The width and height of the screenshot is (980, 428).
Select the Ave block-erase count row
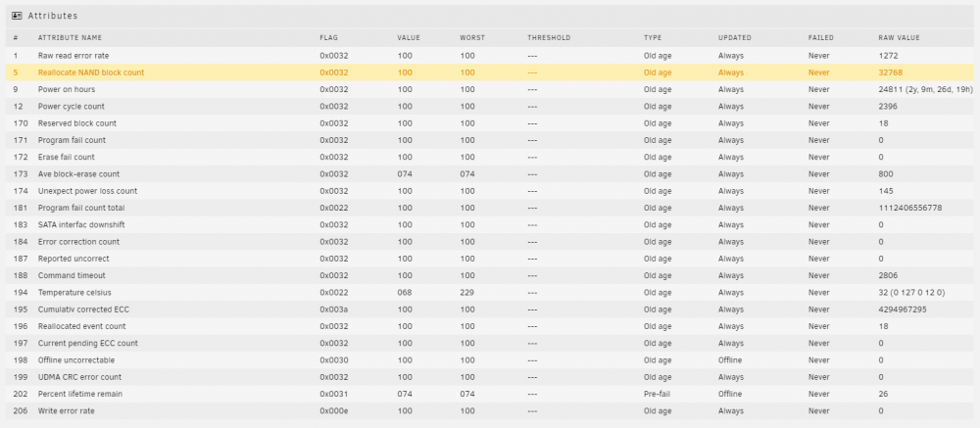490,173
